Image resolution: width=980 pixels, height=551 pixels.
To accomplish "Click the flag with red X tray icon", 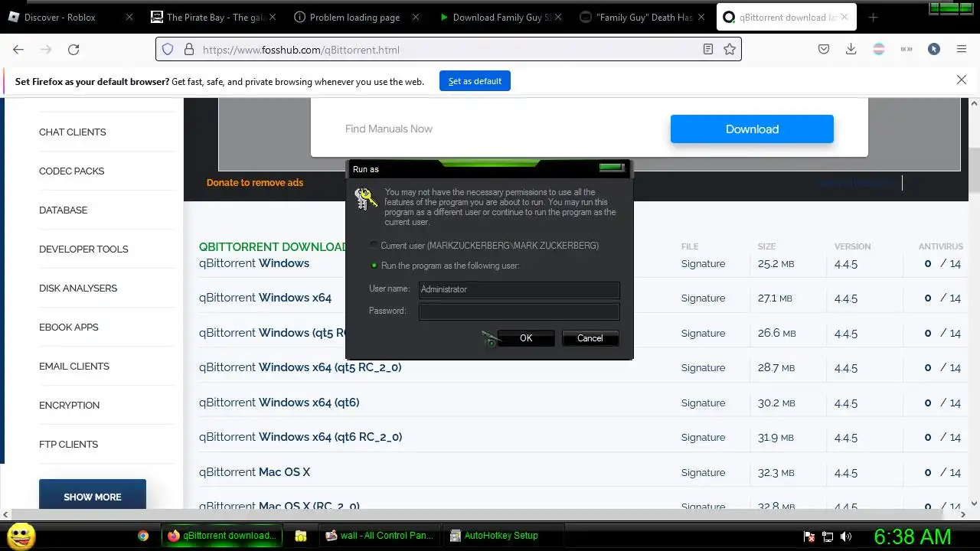I will coord(809,536).
